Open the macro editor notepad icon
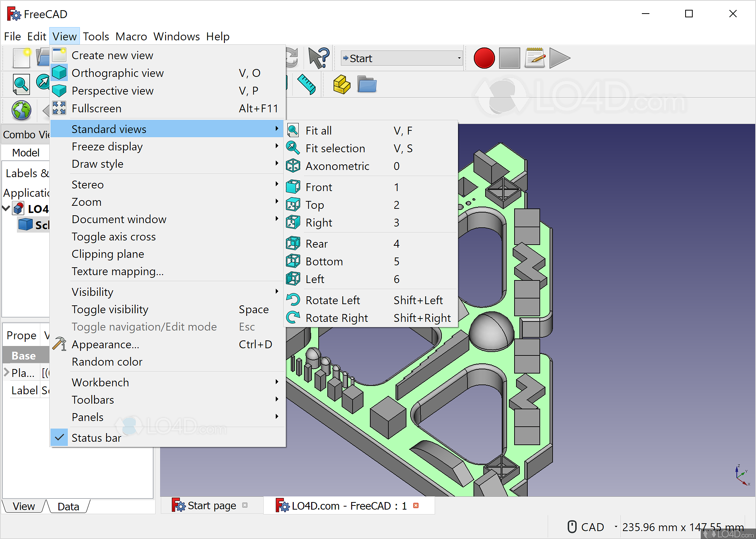Screen dimensions: 756x539 pyautogui.click(x=535, y=58)
